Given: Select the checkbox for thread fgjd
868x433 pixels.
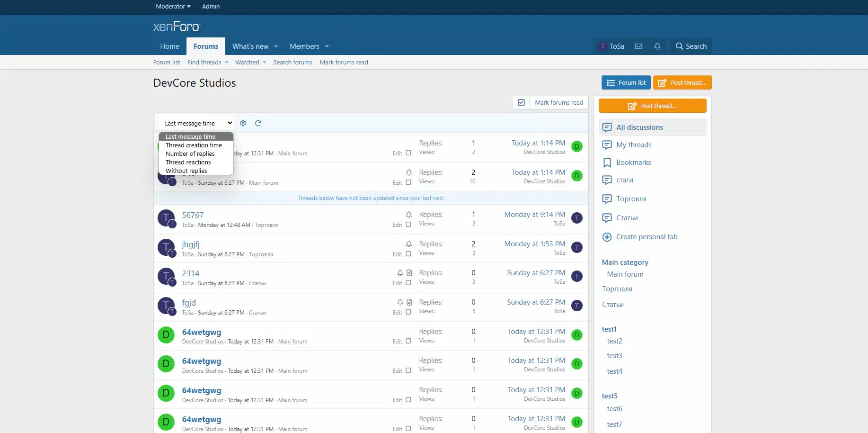Looking at the screenshot, I should [408, 312].
